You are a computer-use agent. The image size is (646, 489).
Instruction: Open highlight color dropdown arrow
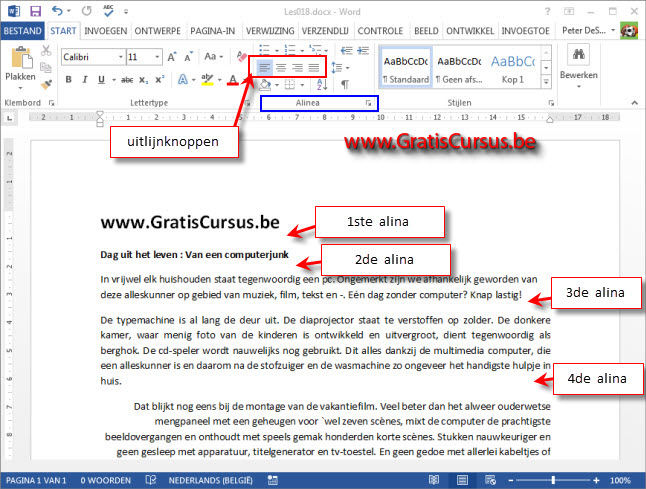219,80
